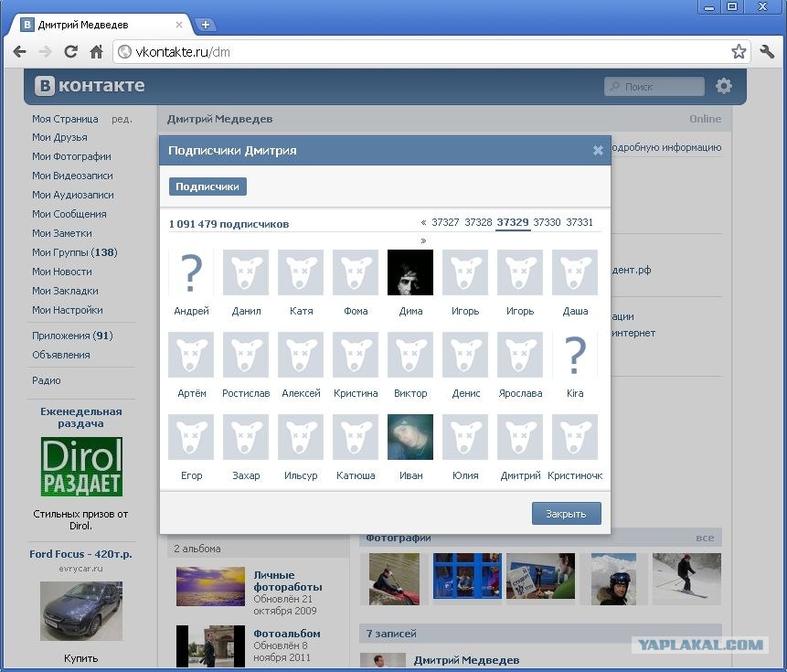Click the browser back arrow
The height and width of the screenshot is (672, 787).
click(x=19, y=51)
